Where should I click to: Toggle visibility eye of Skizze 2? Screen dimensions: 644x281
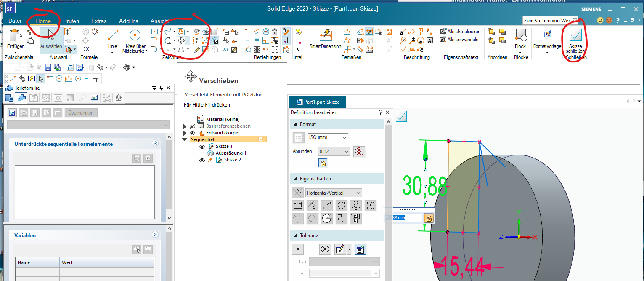(x=202, y=160)
